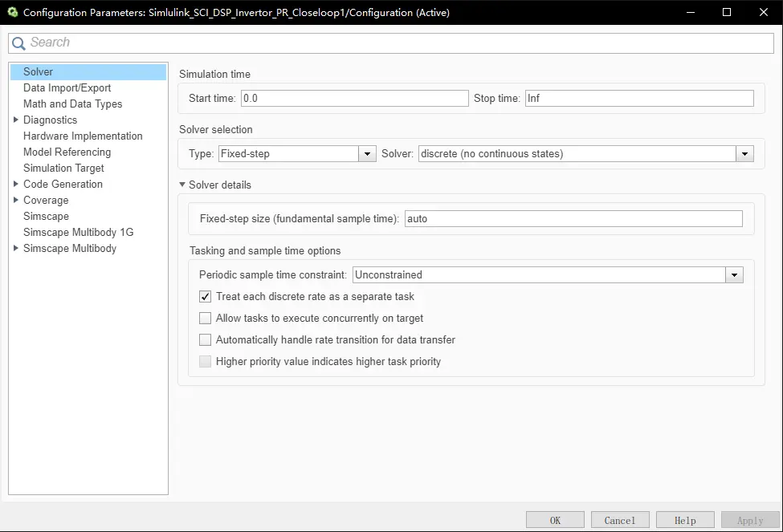Expand the Diagnostics tree arrow
The image size is (783, 532).
pyautogui.click(x=15, y=120)
